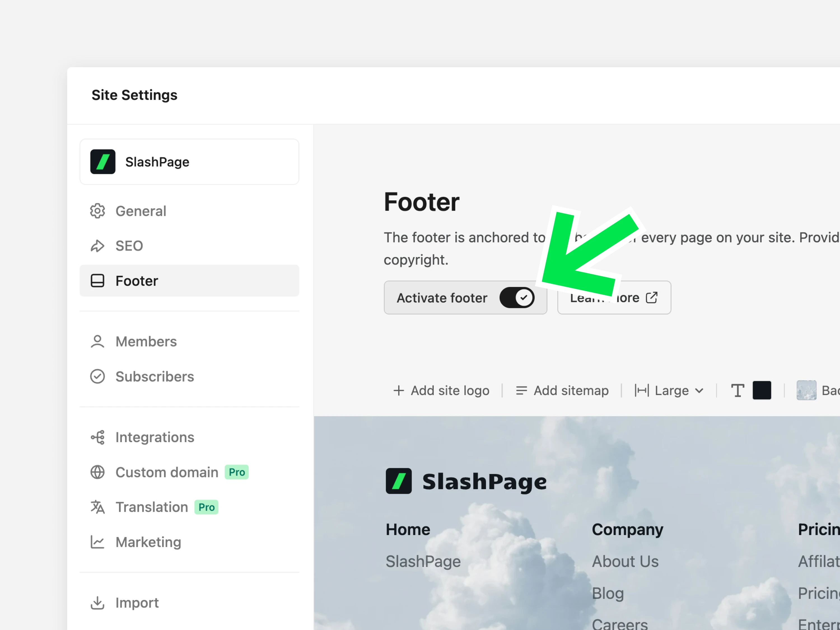Click the Pro badge next to Translation
Viewport: 840px width, 630px height.
(x=206, y=507)
